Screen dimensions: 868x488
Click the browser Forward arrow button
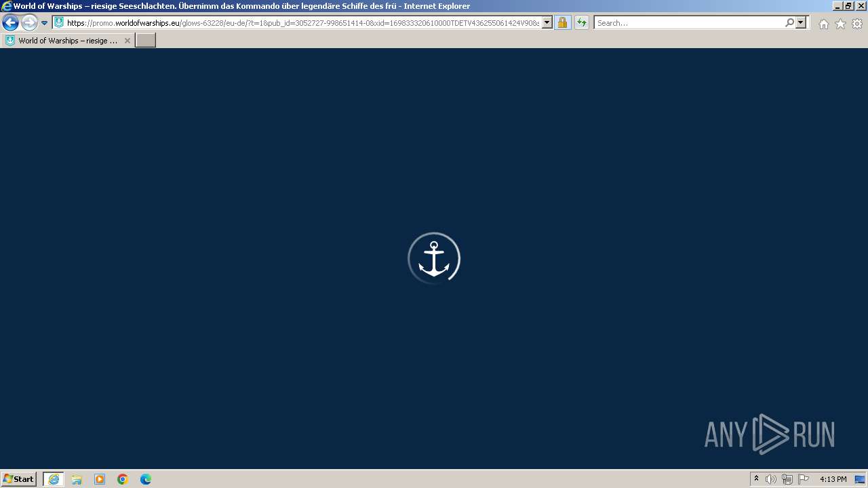pyautogui.click(x=29, y=23)
